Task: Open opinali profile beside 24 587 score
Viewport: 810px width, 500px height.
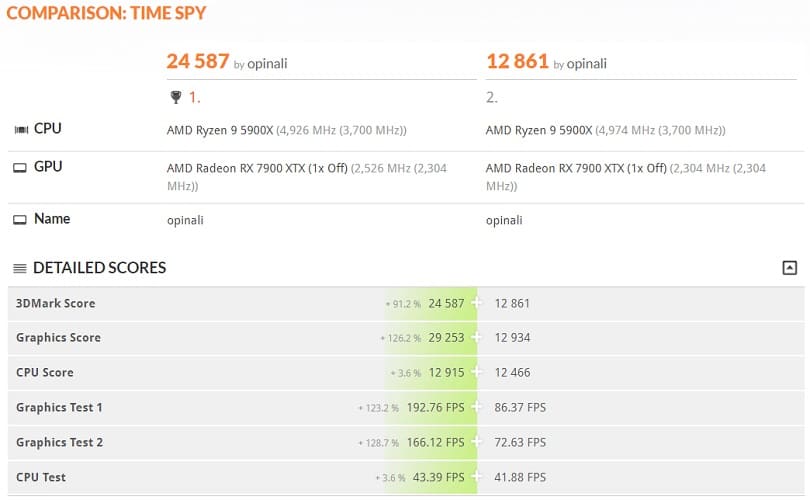Action: pyautogui.click(x=267, y=64)
